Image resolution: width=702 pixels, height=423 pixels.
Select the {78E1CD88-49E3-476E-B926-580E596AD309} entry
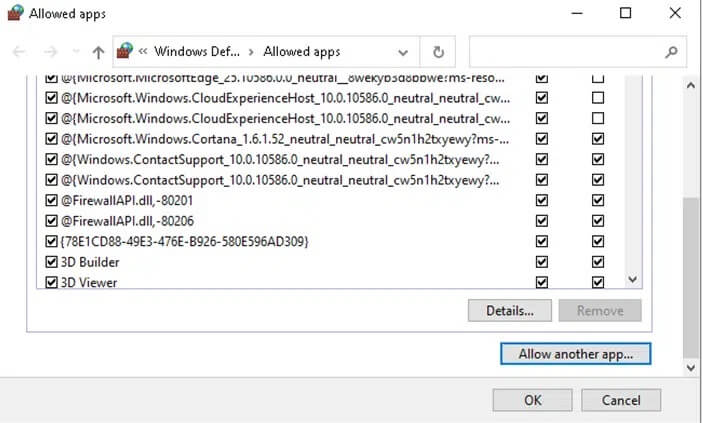coord(184,241)
